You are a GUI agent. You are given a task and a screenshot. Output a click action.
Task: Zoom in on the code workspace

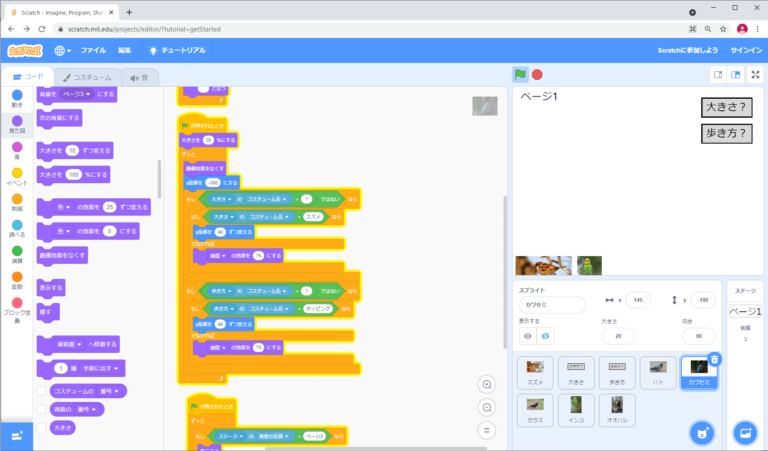(487, 385)
